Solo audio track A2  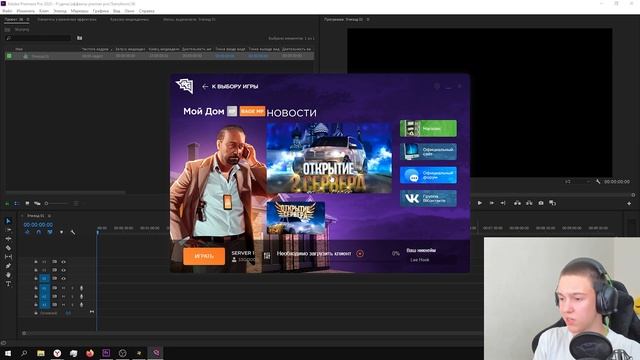coord(73,296)
